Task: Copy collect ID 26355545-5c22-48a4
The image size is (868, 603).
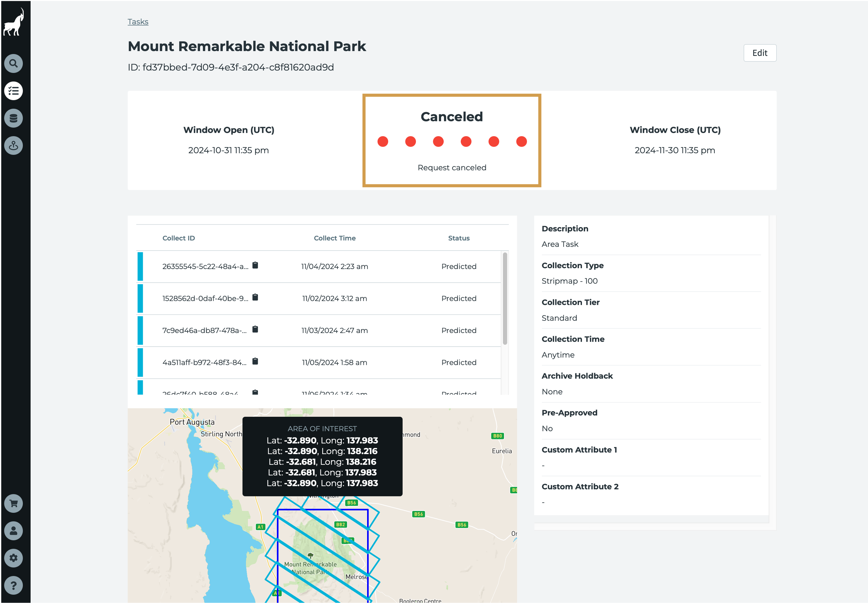Action: 255,265
